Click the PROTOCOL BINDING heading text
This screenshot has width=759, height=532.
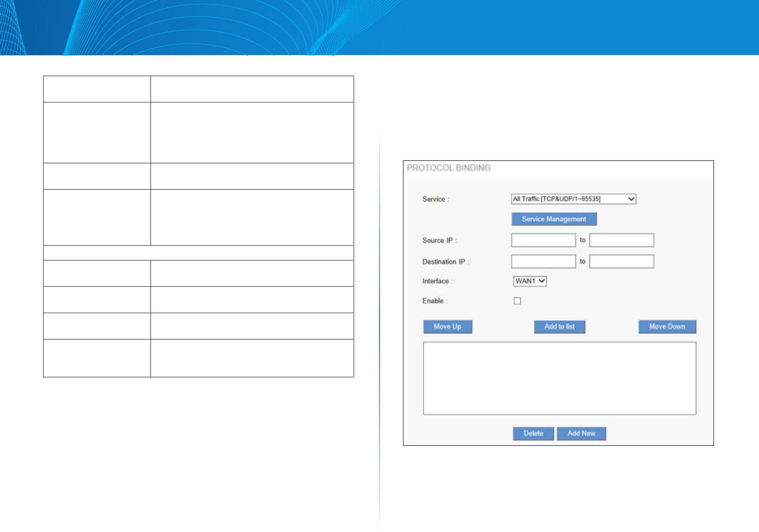click(448, 168)
